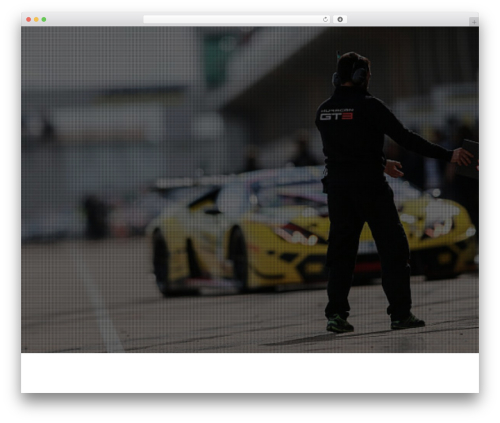The width and height of the screenshot is (500, 423).
Task: Click the race pit lane hero image
Action: (250, 189)
